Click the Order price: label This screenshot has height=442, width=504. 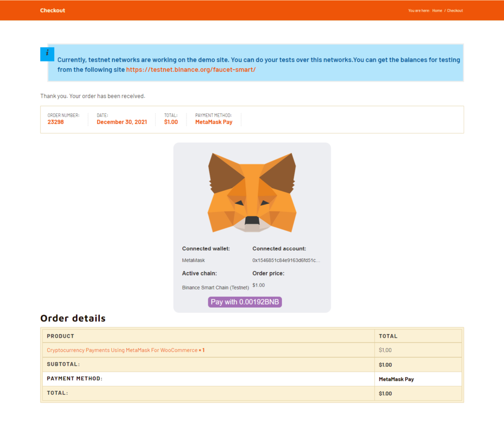pos(268,273)
